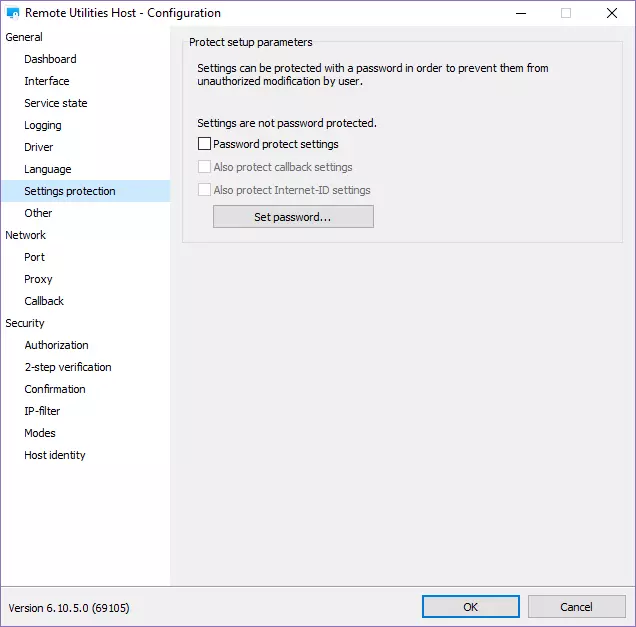Open Host identity settings

[x=55, y=455]
